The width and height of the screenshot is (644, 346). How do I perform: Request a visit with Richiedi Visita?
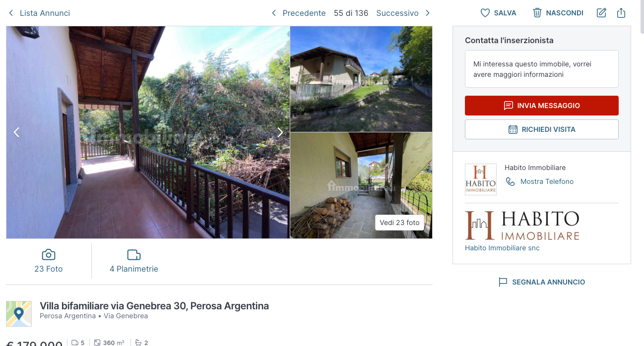coord(542,129)
